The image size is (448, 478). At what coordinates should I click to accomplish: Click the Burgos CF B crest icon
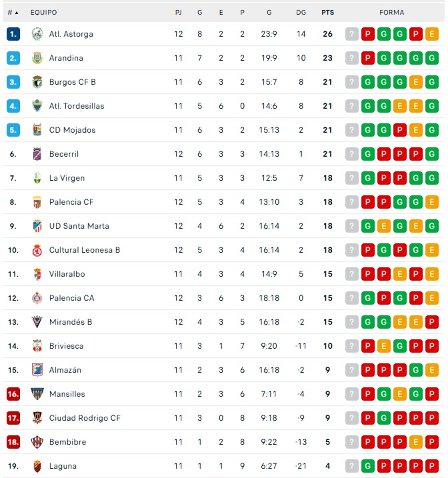(37, 82)
